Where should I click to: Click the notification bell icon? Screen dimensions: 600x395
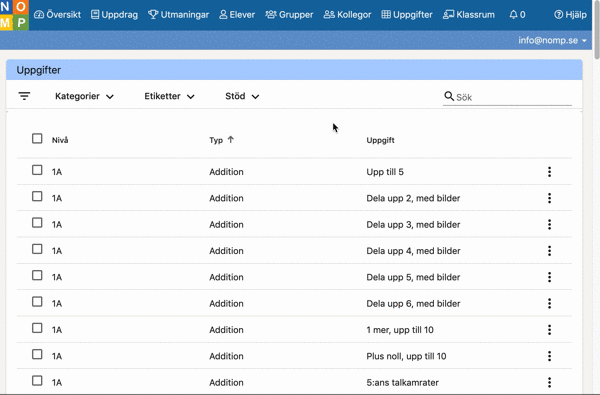click(x=513, y=15)
